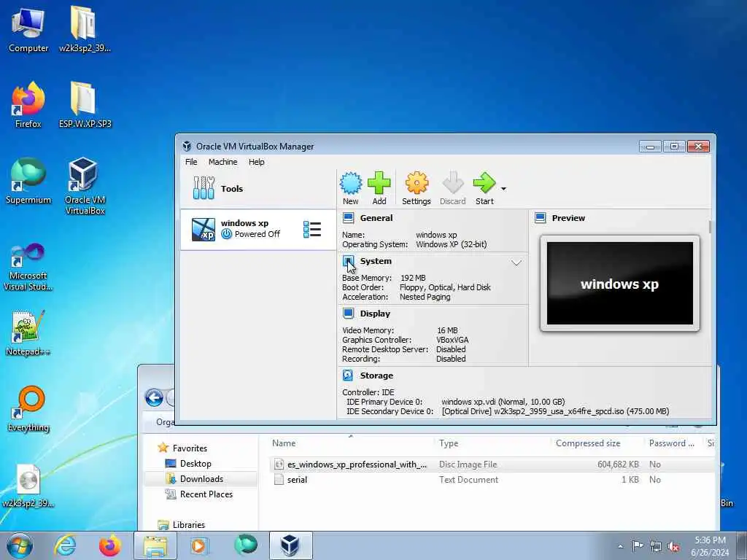Select Downloads in Explorer navigation pane
The image size is (747, 560).
pyautogui.click(x=201, y=478)
